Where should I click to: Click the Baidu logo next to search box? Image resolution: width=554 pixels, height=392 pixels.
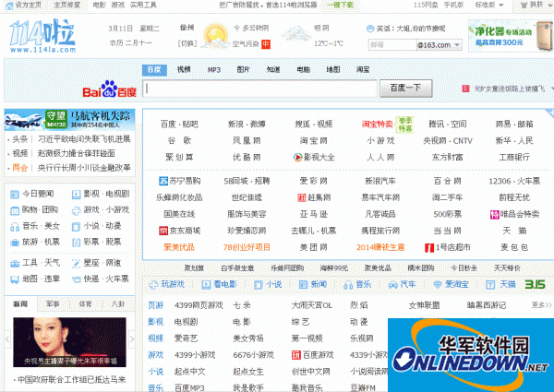click(x=110, y=89)
